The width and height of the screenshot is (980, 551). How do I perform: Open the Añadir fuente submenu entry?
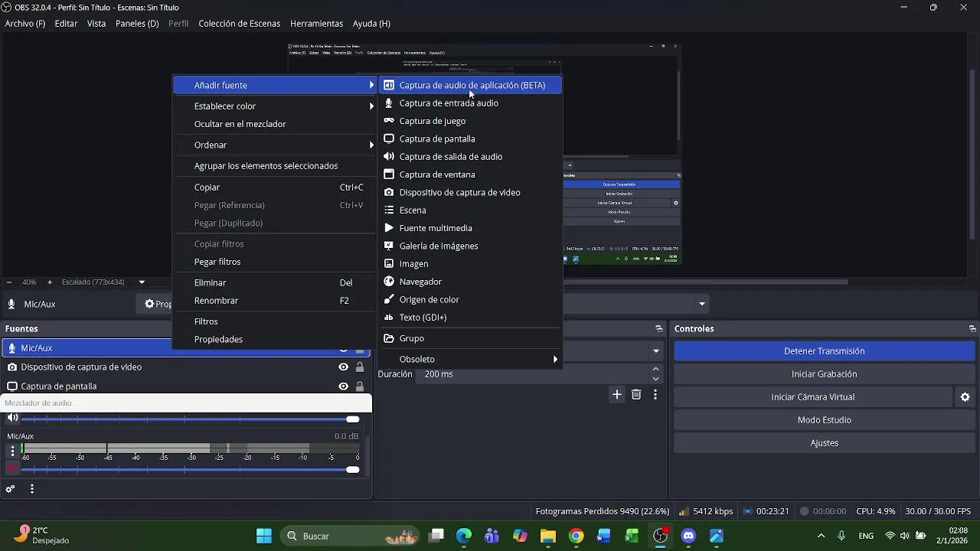pyautogui.click(x=275, y=85)
